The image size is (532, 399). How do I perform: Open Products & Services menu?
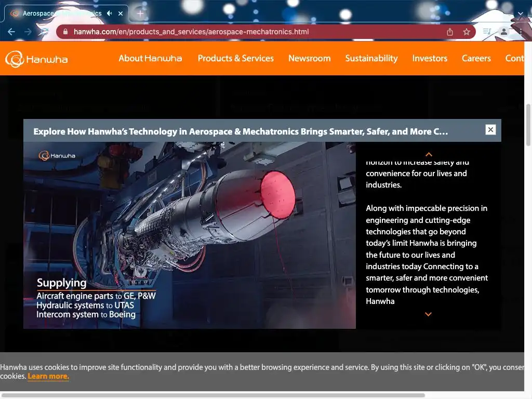click(236, 58)
